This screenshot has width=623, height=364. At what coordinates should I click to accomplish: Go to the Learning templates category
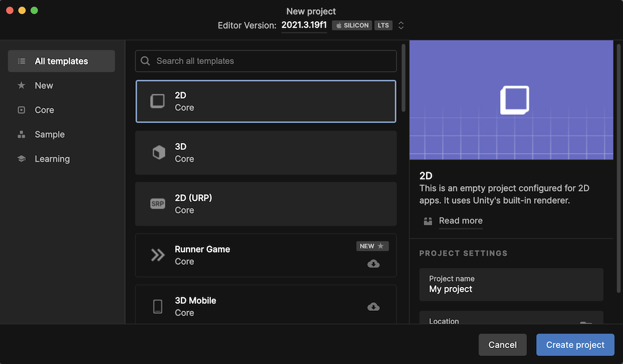tap(52, 159)
